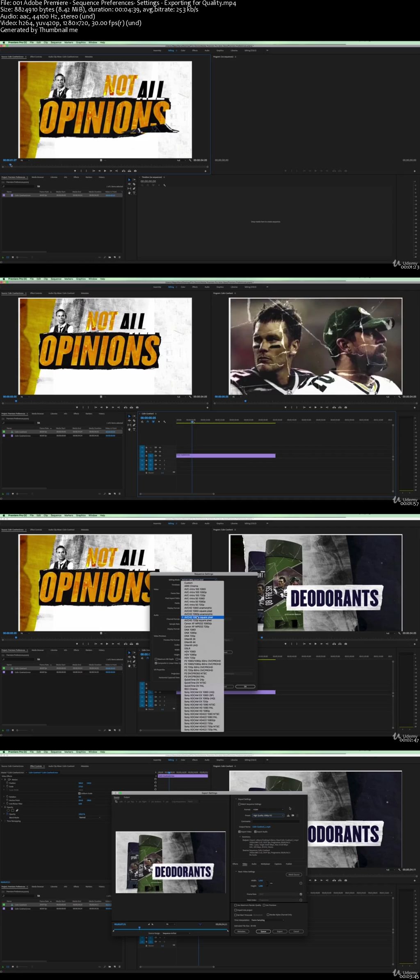The height and width of the screenshot is (980, 420).
Task: Collapse the Basic Video Settings section
Action: click(236, 872)
